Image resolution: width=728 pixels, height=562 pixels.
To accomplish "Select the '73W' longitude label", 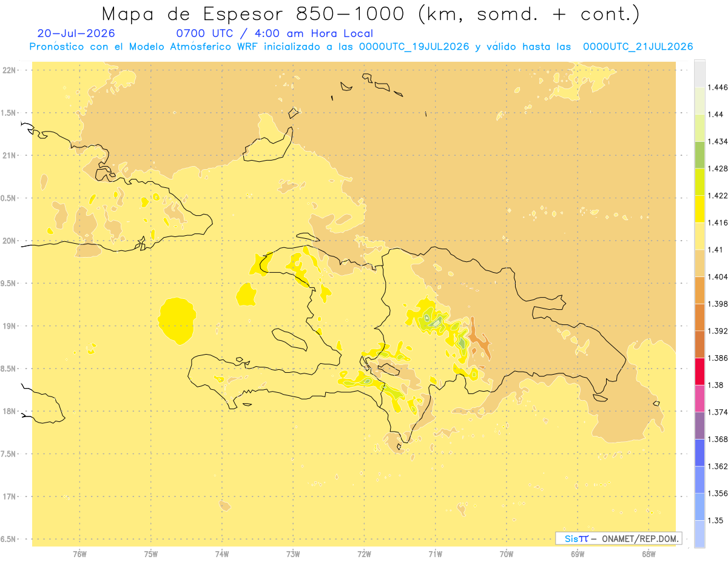I will 293,554.
